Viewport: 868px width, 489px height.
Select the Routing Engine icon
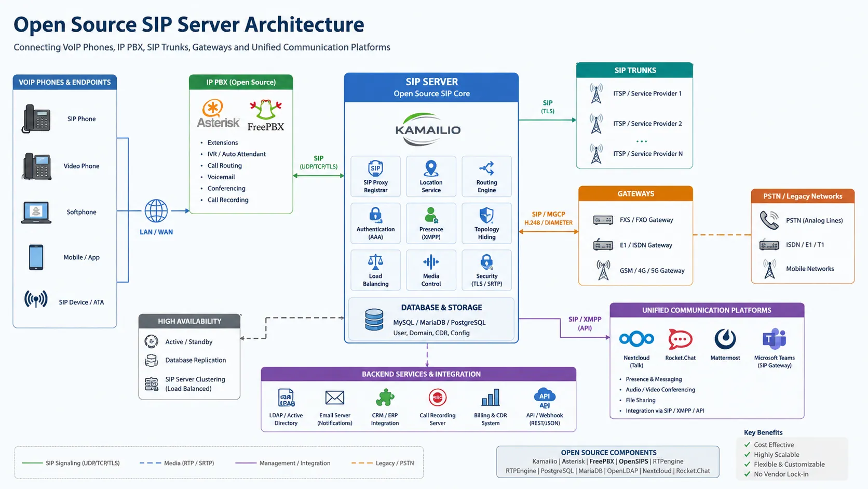click(x=486, y=168)
